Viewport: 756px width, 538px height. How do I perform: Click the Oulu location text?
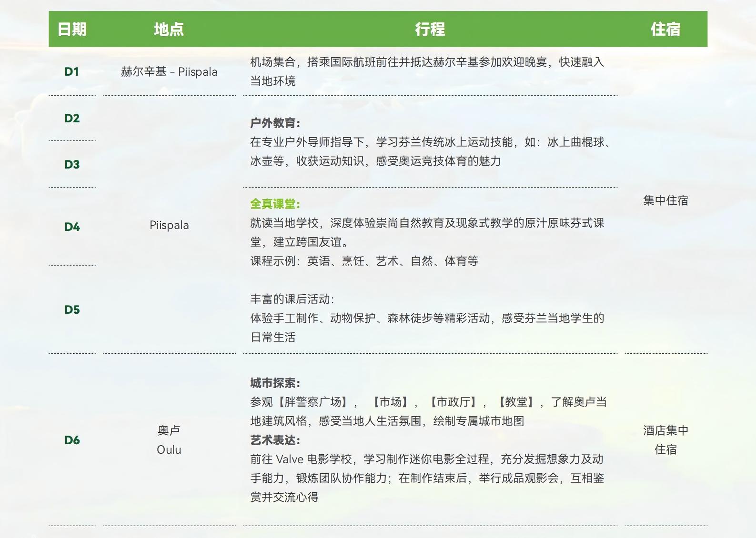(x=169, y=450)
